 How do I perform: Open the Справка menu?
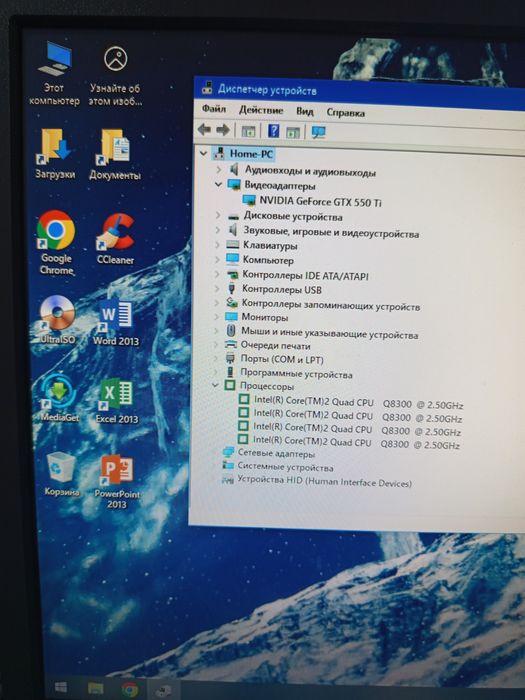345,112
